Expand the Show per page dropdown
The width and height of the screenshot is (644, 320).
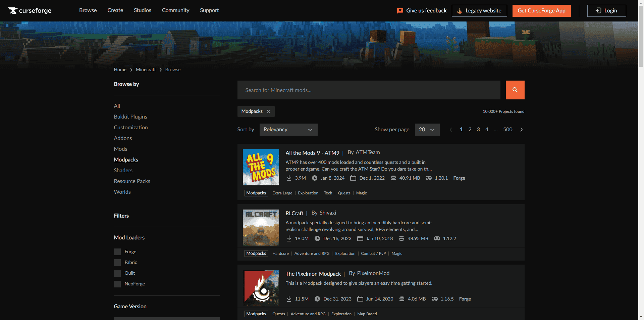click(x=427, y=130)
